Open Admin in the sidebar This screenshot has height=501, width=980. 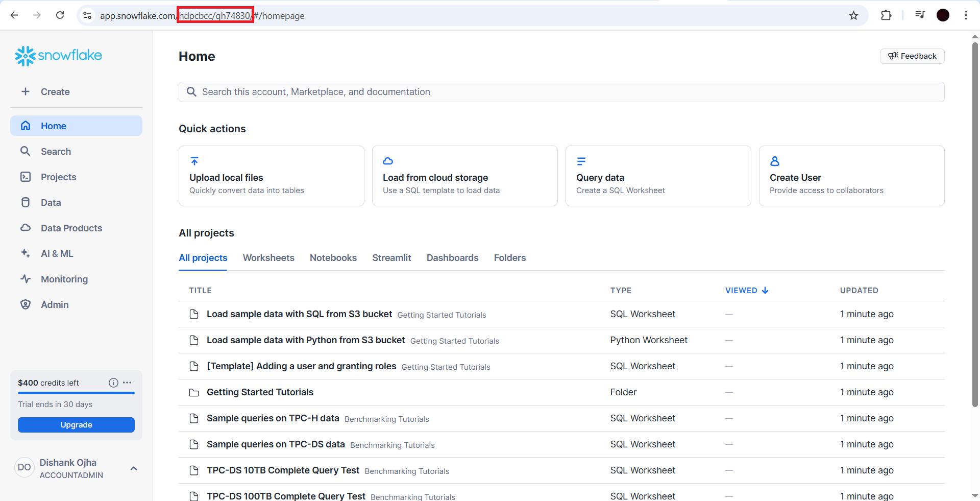click(x=76, y=304)
